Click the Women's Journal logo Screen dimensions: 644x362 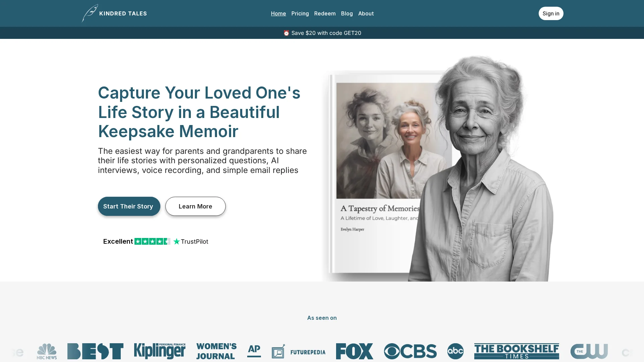216,351
